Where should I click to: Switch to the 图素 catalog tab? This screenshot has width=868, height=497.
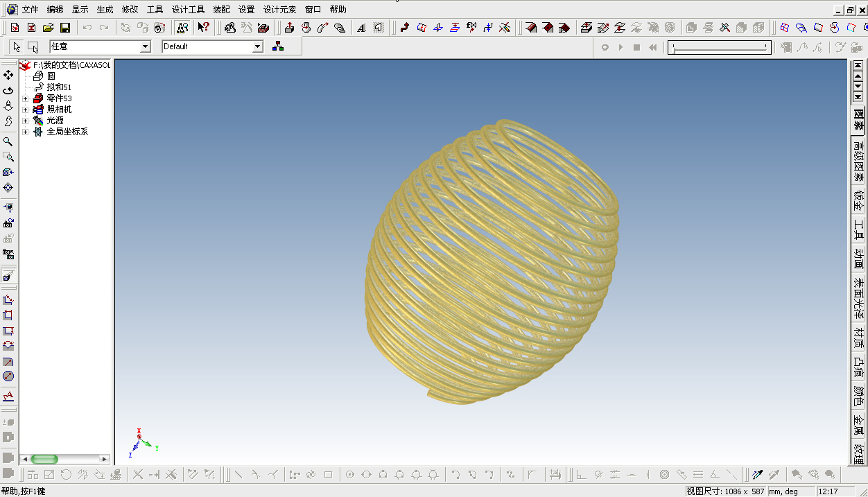[859, 120]
